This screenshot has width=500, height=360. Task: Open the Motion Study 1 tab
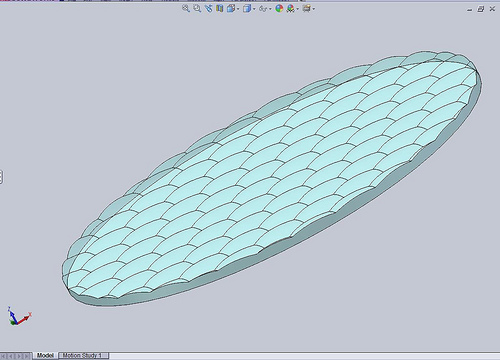[83, 355]
